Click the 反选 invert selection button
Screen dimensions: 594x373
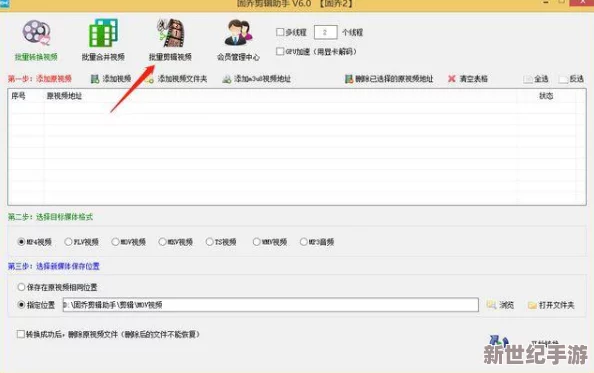pos(572,79)
